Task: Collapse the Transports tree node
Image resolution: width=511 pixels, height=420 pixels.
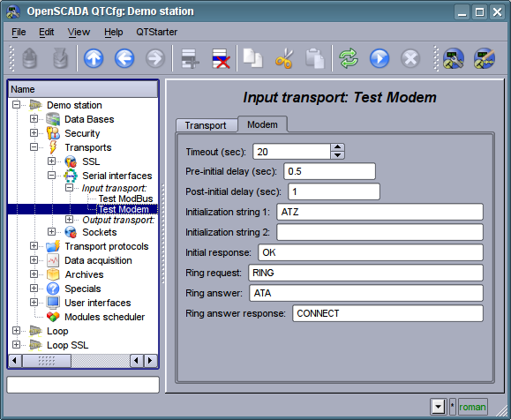Action: point(34,147)
